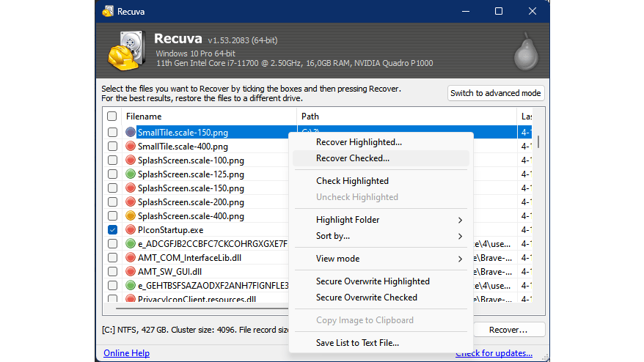Click red status dot for AMT_SW_GUI.dll
Image resolution: width=644 pixels, height=362 pixels.
[131, 272]
